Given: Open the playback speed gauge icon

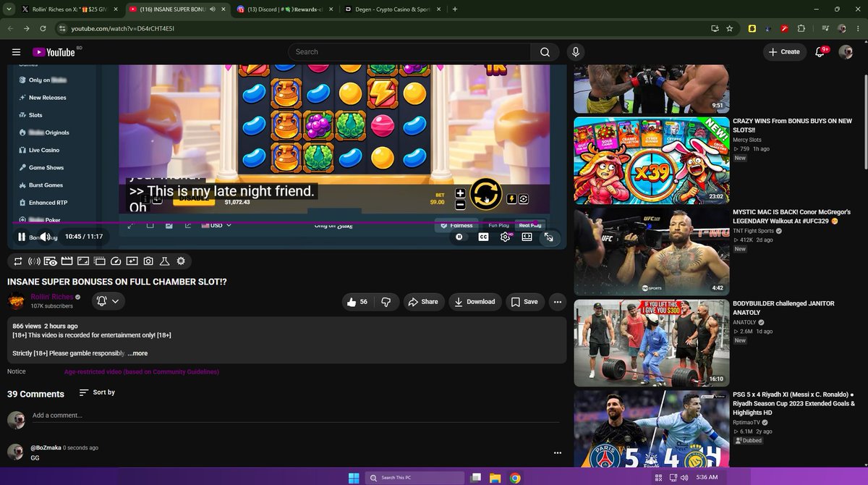Looking at the screenshot, I should [116, 261].
